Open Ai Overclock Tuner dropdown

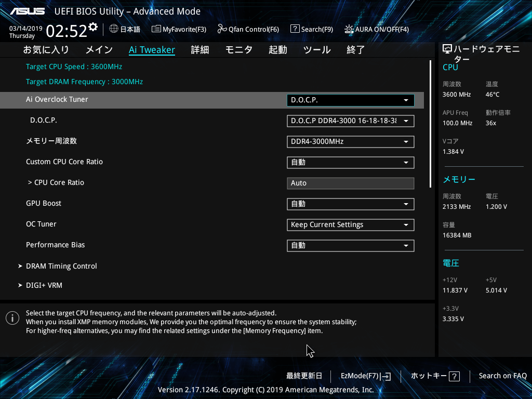pyautogui.click(x=351, y=100)
